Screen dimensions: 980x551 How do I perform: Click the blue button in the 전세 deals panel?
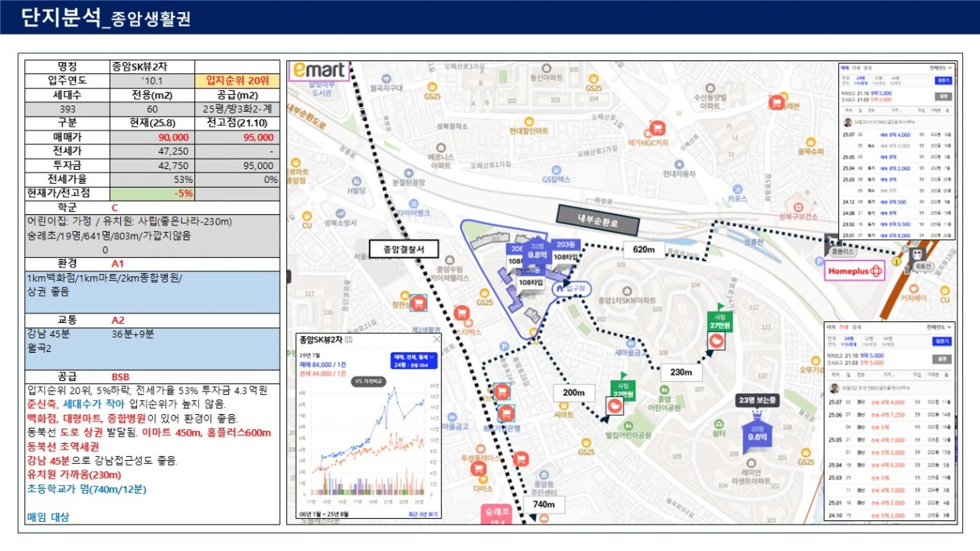click(943, 341)
